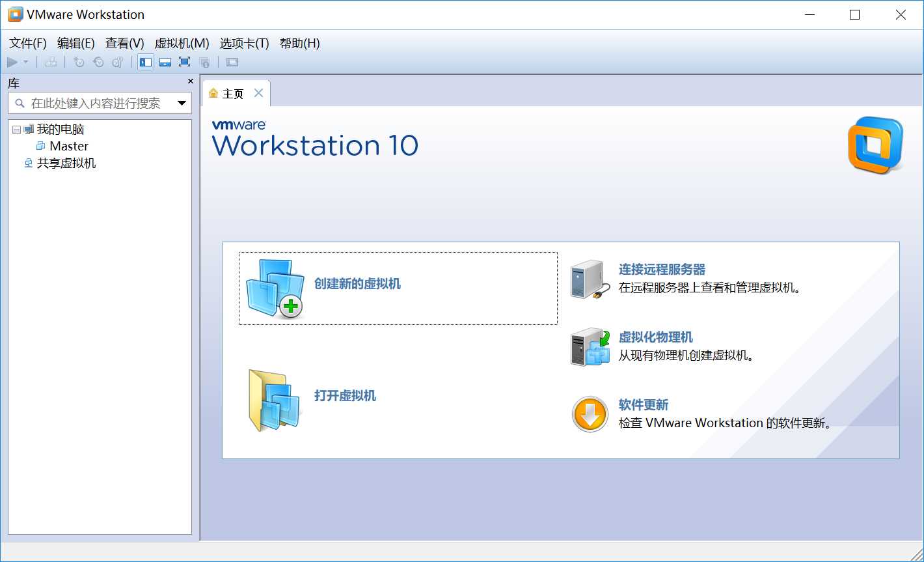This screenshot has height=562, width=924.
Task: Click the 连接远程服务器 link
Action: [662, 270]
